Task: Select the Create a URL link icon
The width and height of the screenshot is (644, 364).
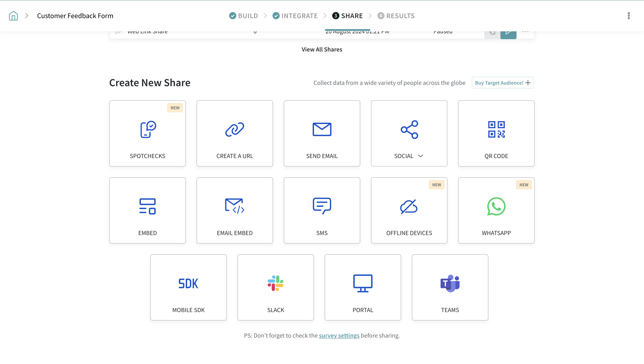Action: pyautogui.click(x=235, y=129)
